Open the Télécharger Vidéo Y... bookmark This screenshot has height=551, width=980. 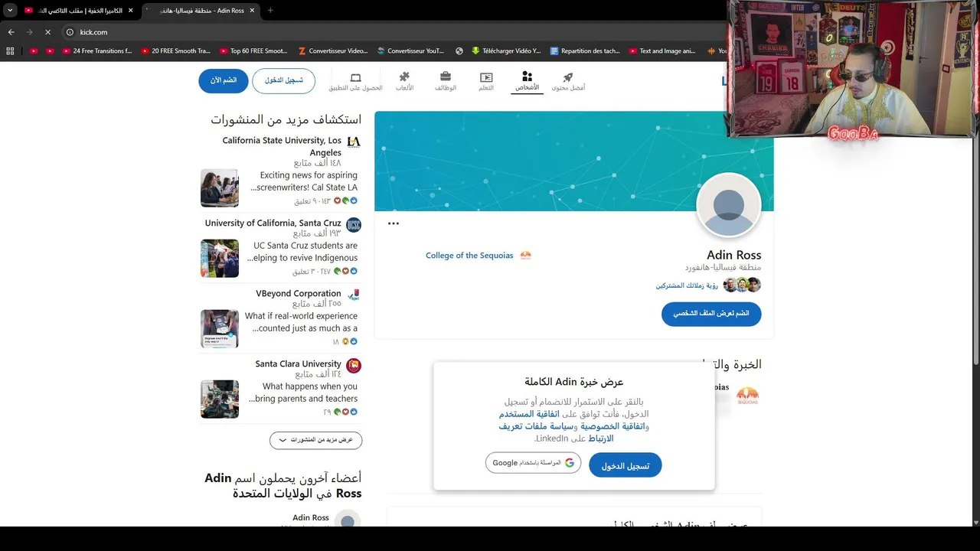(x=507, y=51)
